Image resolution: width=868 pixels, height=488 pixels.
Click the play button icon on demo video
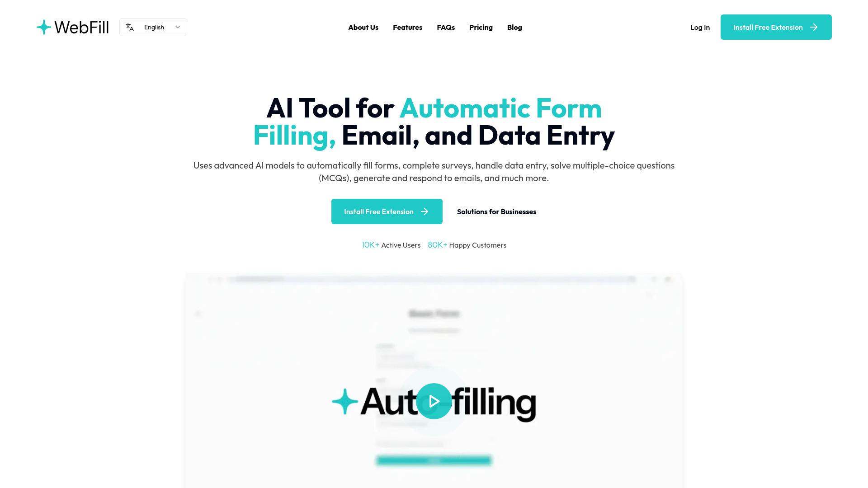click(434, 401)
